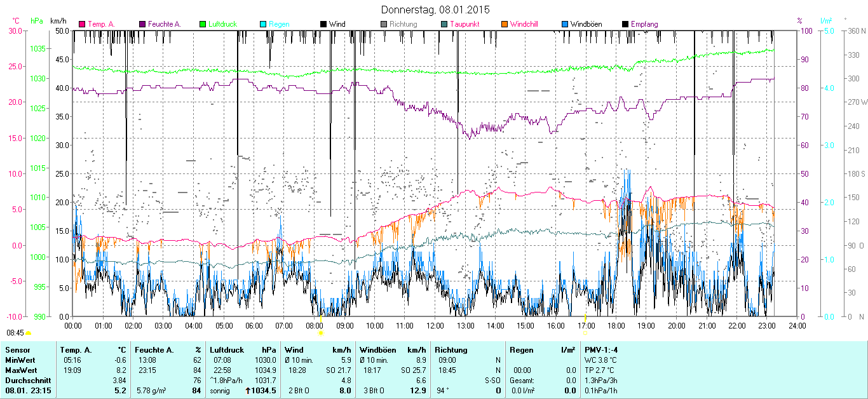
Task: Click the black Empfang legend square
Action: (625, 24)
